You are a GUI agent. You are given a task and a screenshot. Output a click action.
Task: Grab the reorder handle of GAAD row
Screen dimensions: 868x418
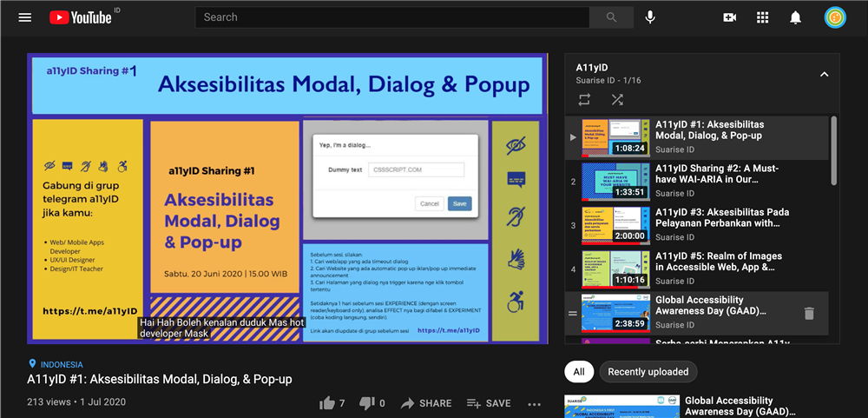[573, 314]
